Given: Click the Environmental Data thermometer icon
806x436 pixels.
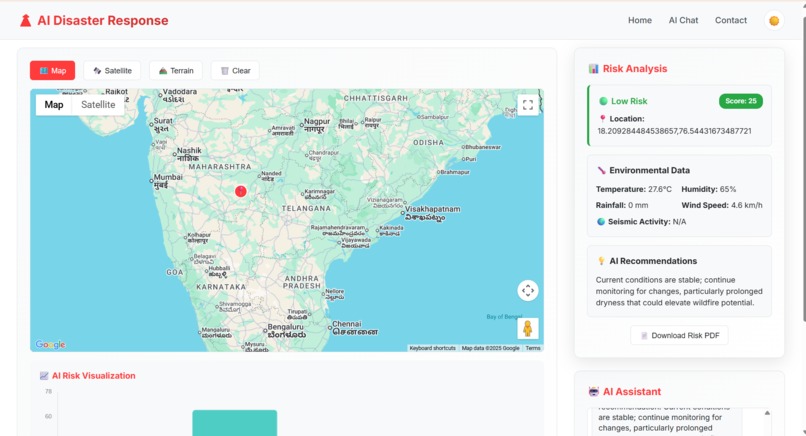Looking at the screenshot, I should [x=601, y=170].
